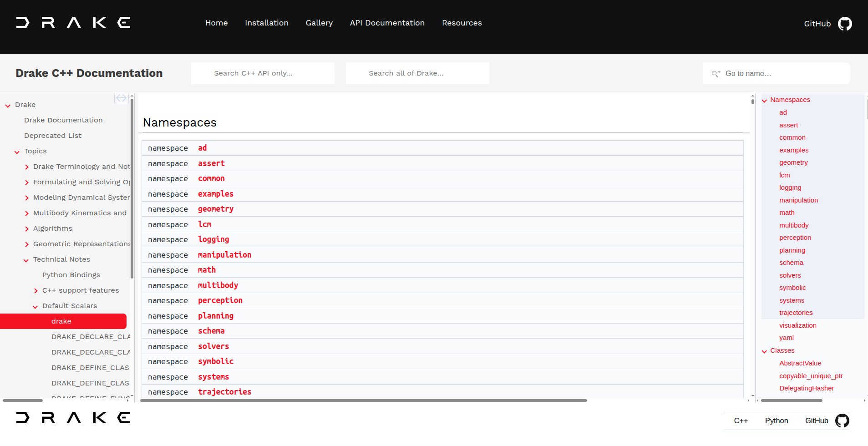Jump to DelegatingHasher in outline
The height and width of the screenshot is (446, 868).
point(807,388)
